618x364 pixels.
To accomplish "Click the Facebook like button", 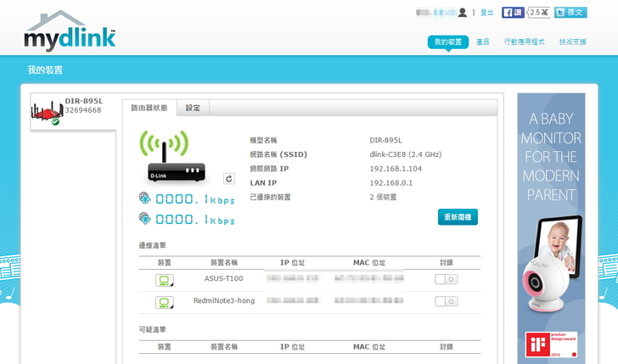I will 513,13.
